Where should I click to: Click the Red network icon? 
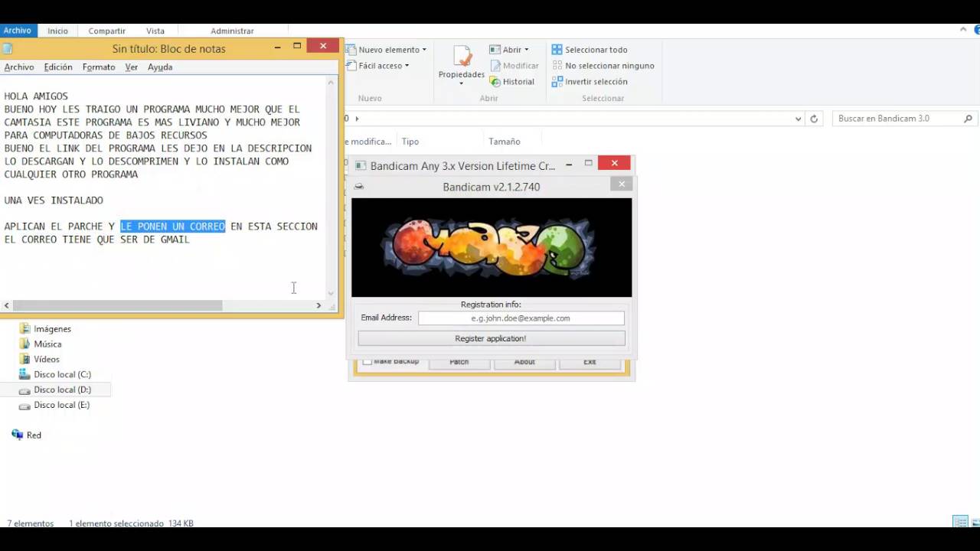tap(17, 435)
